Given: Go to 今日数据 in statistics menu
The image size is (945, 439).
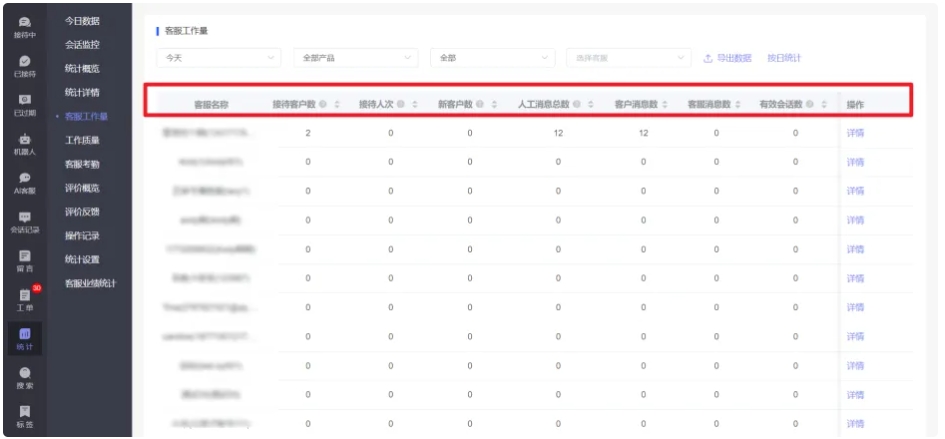Looking at the screenshot, I should pos(82,21).
